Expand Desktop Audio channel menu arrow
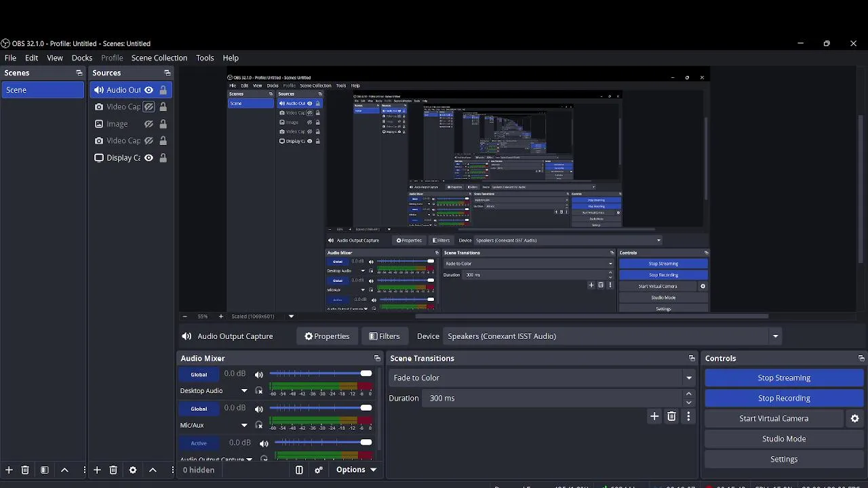This screenshot has height=488, width=868. (244, 391)
